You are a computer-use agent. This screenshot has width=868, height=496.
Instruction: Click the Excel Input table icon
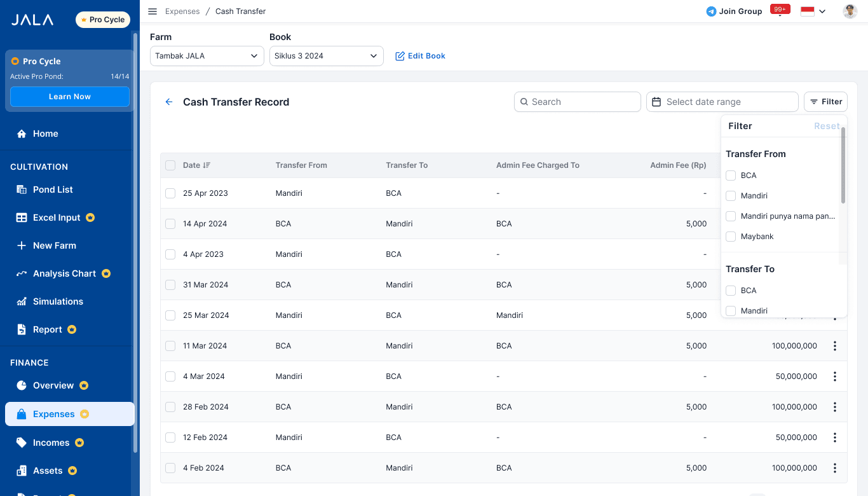pos(22,217)
